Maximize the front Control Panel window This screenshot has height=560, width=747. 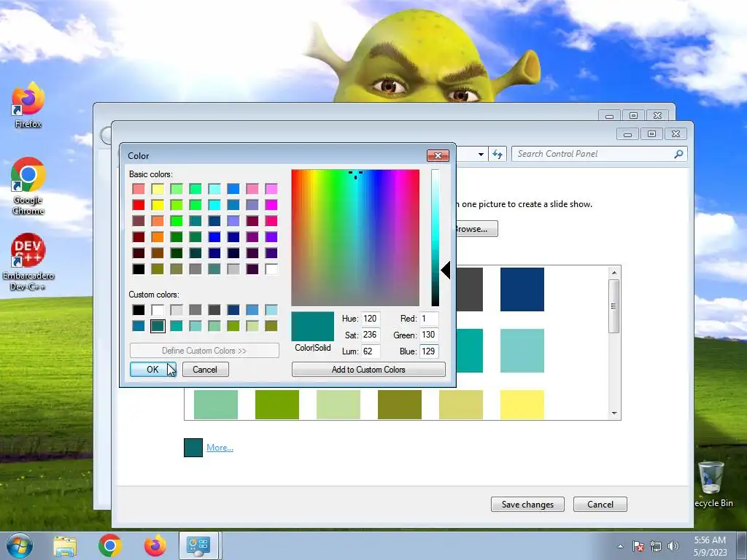651,134
